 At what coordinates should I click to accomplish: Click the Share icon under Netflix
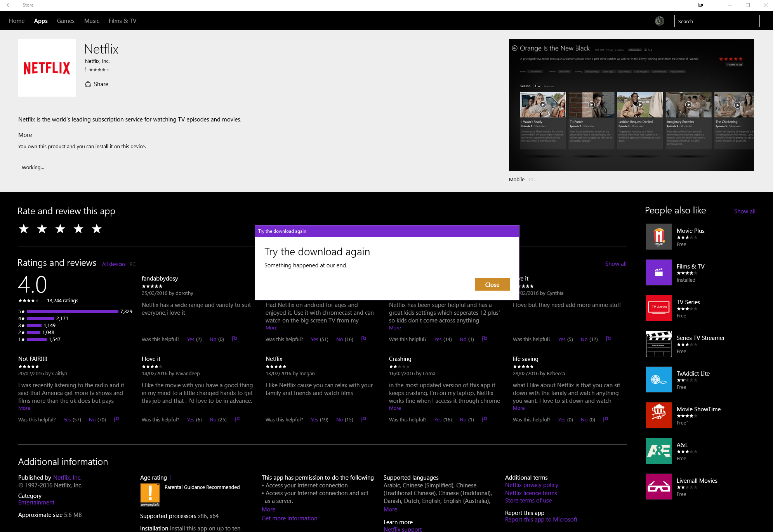click(88, 84)
